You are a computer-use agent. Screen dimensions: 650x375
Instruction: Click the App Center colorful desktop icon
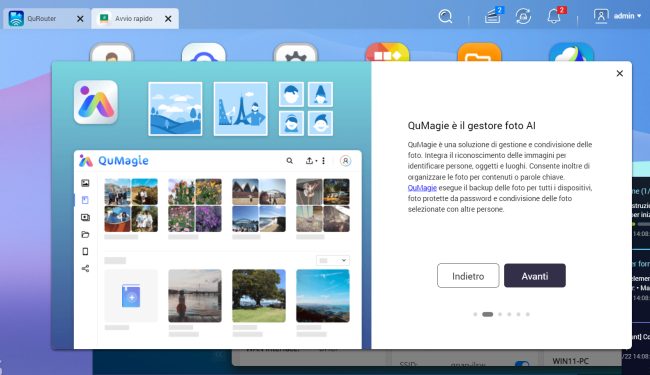pyautogui.click(x=387, y=53)
